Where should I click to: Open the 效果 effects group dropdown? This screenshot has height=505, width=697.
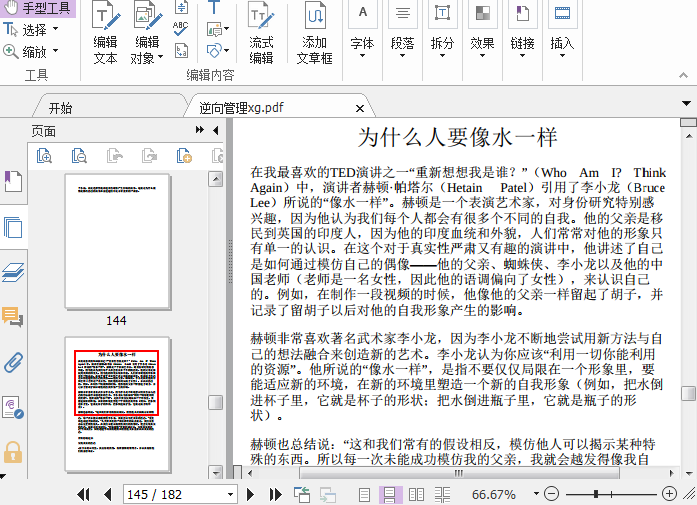click(x=482, y=56)
